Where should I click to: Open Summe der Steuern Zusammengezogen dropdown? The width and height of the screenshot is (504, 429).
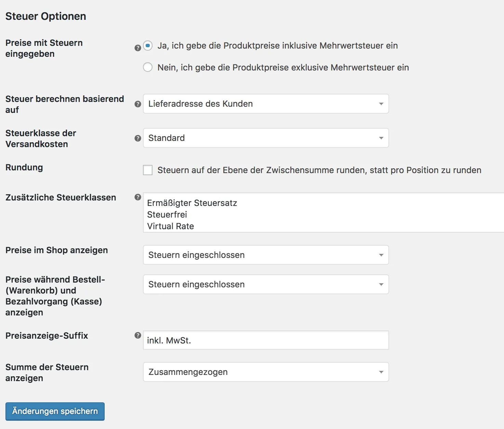266,372
